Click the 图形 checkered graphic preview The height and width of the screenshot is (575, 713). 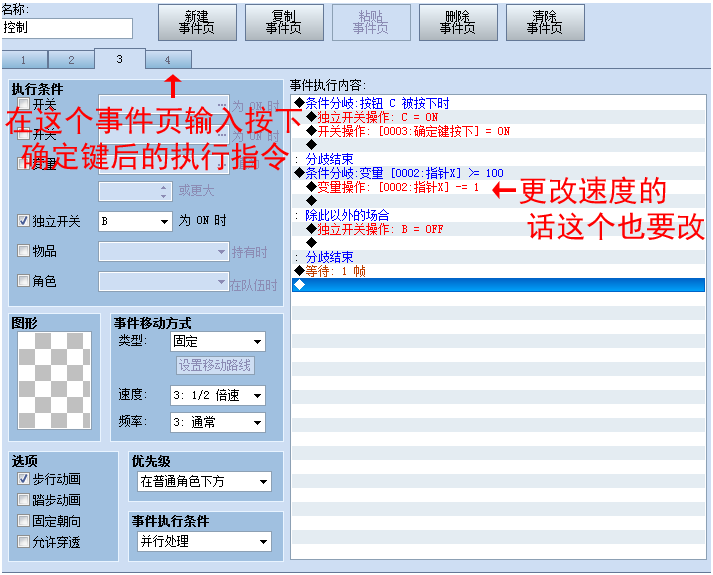(x=55, y=380)
